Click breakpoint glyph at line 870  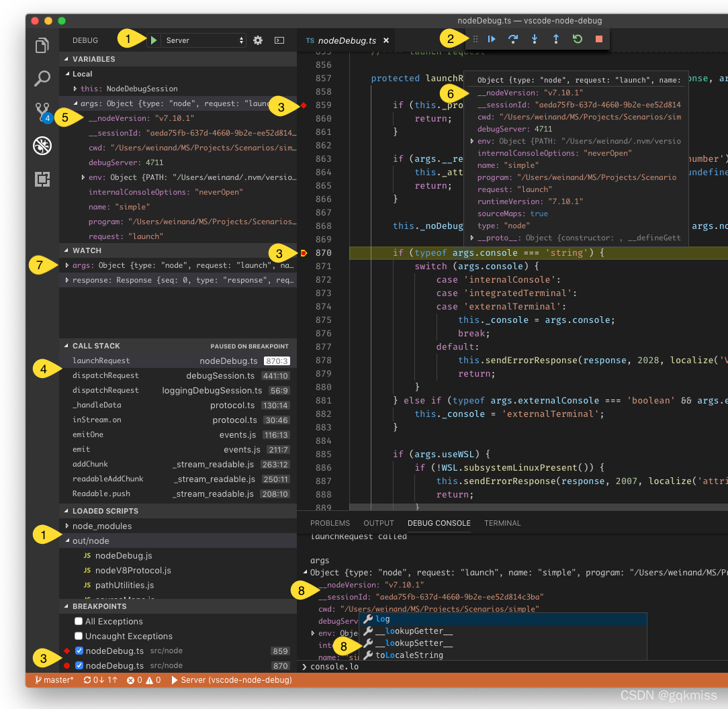tap(304, 253)
